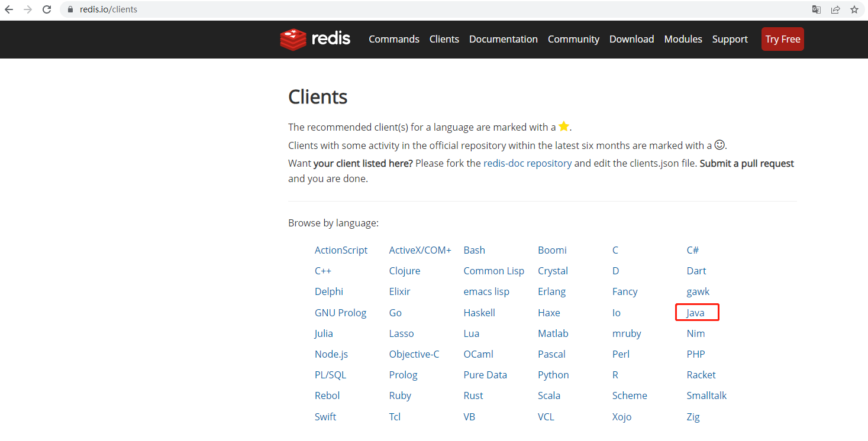
Task: Select the Elixir language link
Action: (x=400, y=291)
